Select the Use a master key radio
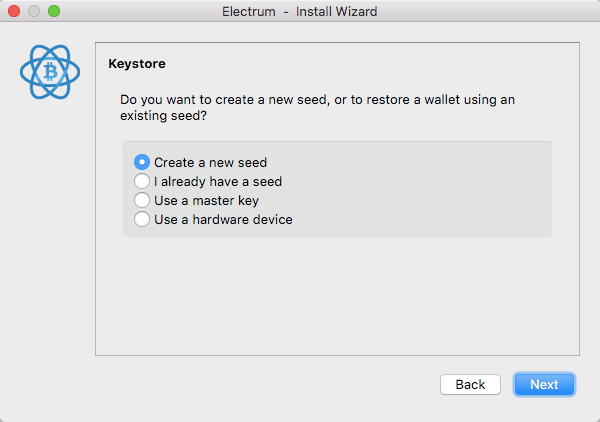The image size is (600, 422). [142, 200]
